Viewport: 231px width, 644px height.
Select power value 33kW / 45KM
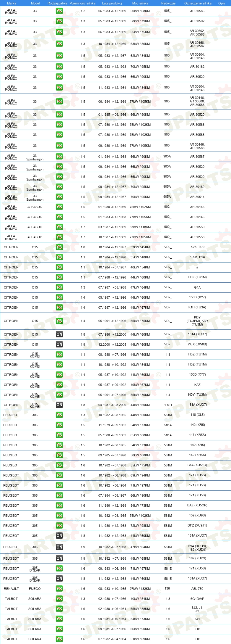(x=140, y=247)
